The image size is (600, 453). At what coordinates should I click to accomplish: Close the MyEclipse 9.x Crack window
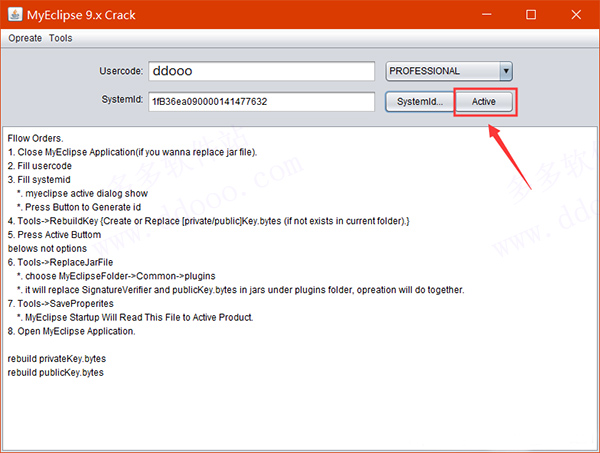tap(576, 15)
